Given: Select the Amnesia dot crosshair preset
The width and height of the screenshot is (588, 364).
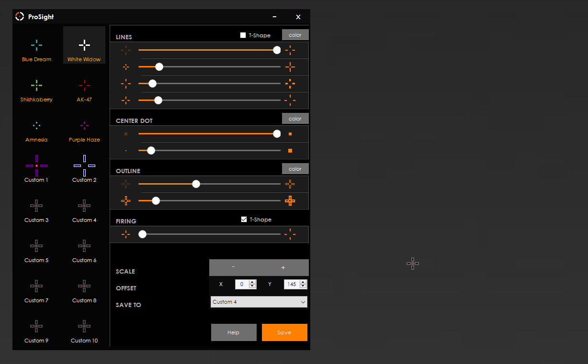Looking at the screenshot, I should click(36, 130).
